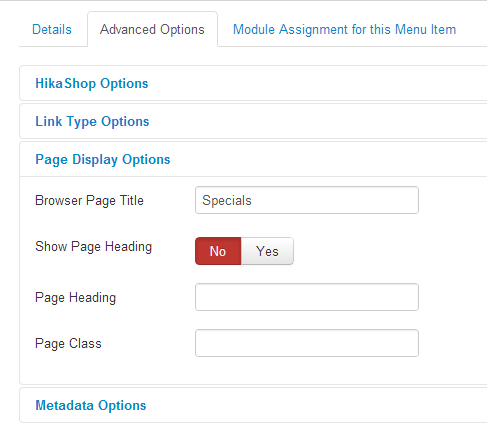Set Show Page Heading to No

click(218, 251)
